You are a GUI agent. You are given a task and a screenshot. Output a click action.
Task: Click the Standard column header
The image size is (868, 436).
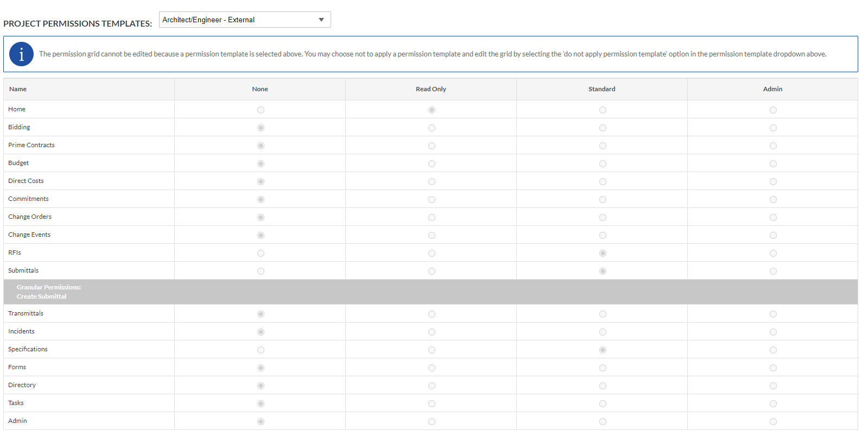602,89
